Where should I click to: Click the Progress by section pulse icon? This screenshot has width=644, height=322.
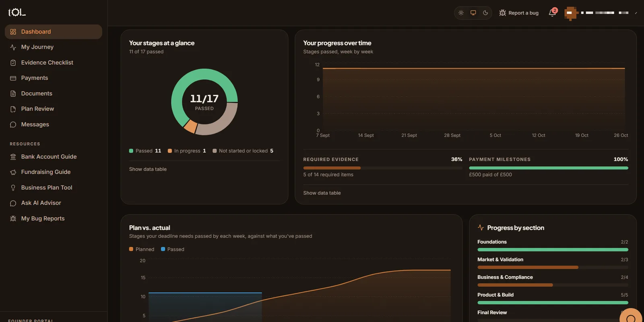(481, 227)
